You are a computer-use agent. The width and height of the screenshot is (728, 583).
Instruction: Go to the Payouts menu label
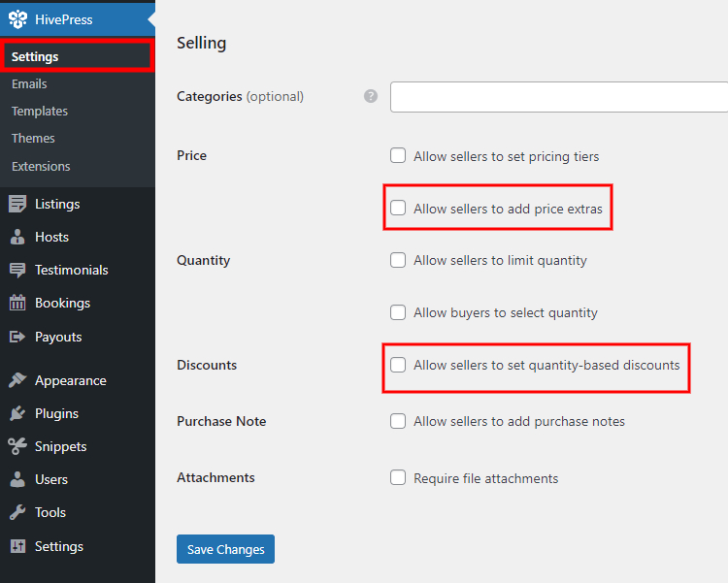click(x=58, y=337)
